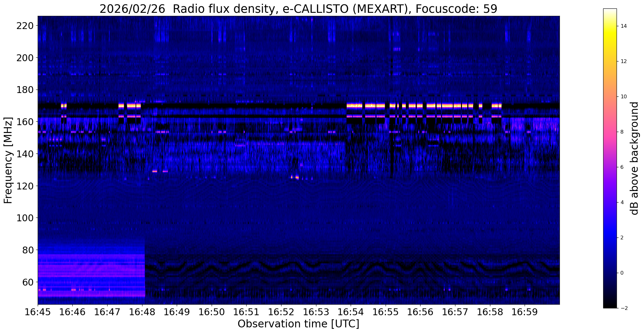Click the 80 frequency tick label

(27, 250)
